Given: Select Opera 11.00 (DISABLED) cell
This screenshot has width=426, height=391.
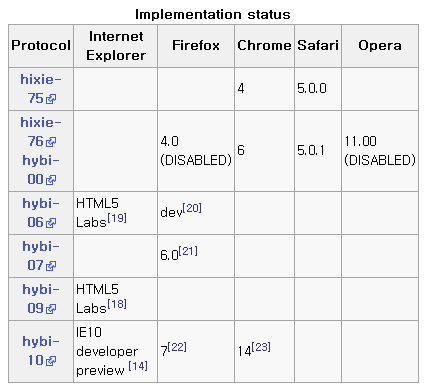Looking at the screenshot, I should coord(380,151).
